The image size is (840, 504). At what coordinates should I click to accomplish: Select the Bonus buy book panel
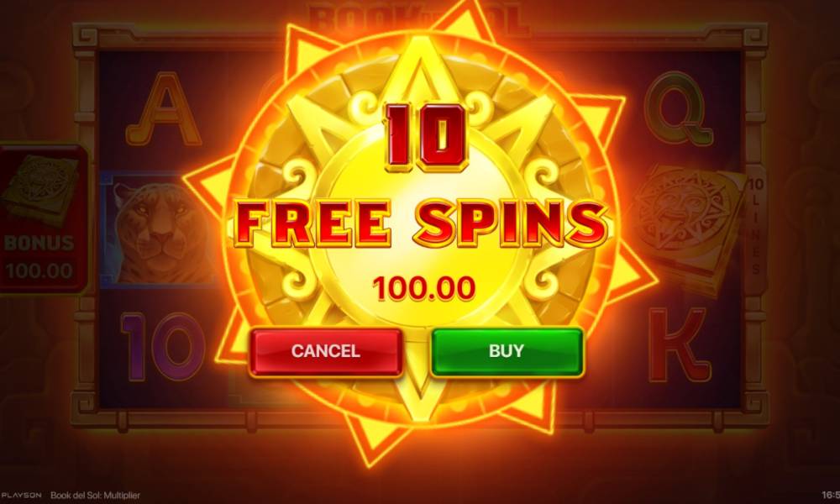43,218
